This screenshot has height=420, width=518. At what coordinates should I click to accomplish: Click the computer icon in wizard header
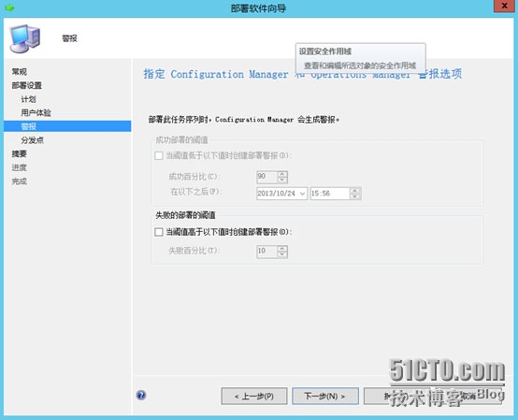[x=25, y=38]
